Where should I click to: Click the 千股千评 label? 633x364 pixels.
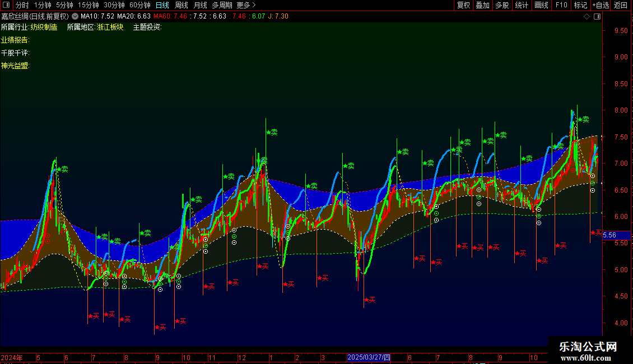coord(15,53)
